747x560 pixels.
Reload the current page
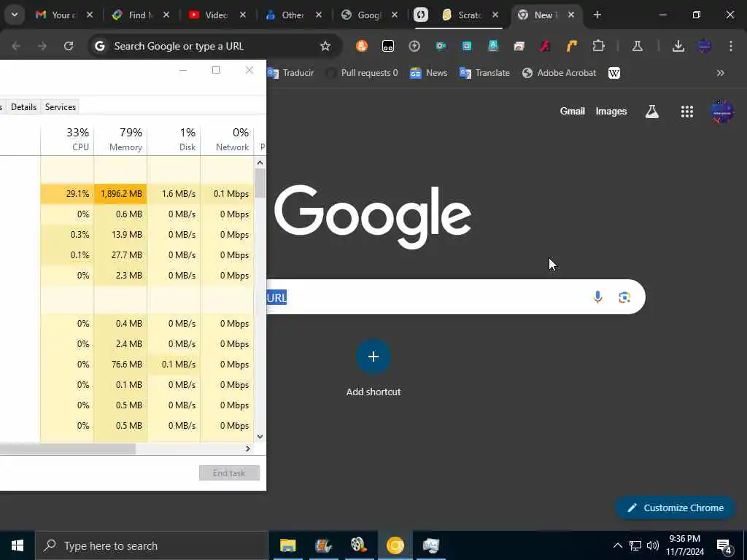click(x=69, y=46)
